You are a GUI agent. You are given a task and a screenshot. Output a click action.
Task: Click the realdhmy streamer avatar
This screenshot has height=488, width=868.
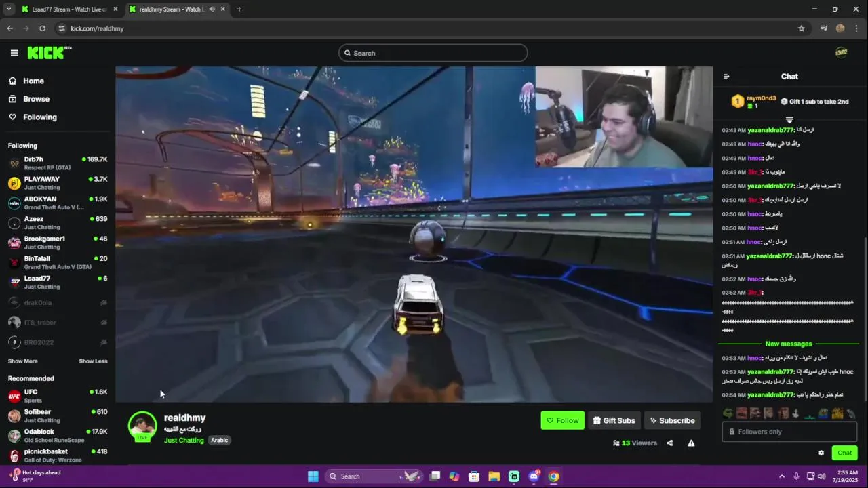pyautogui.click(x=142, y=426)
